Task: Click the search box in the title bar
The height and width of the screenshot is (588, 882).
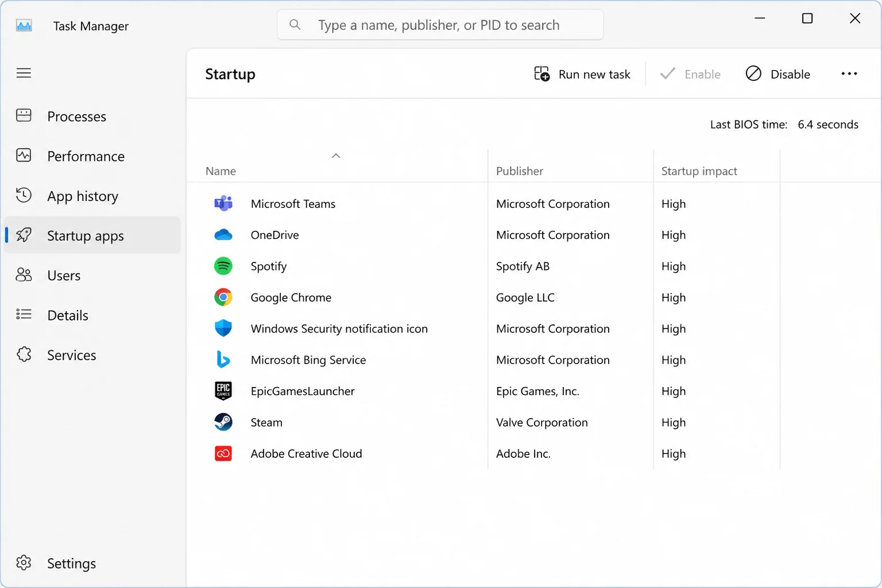Action: pyautogui.click(x=440, y=25)
